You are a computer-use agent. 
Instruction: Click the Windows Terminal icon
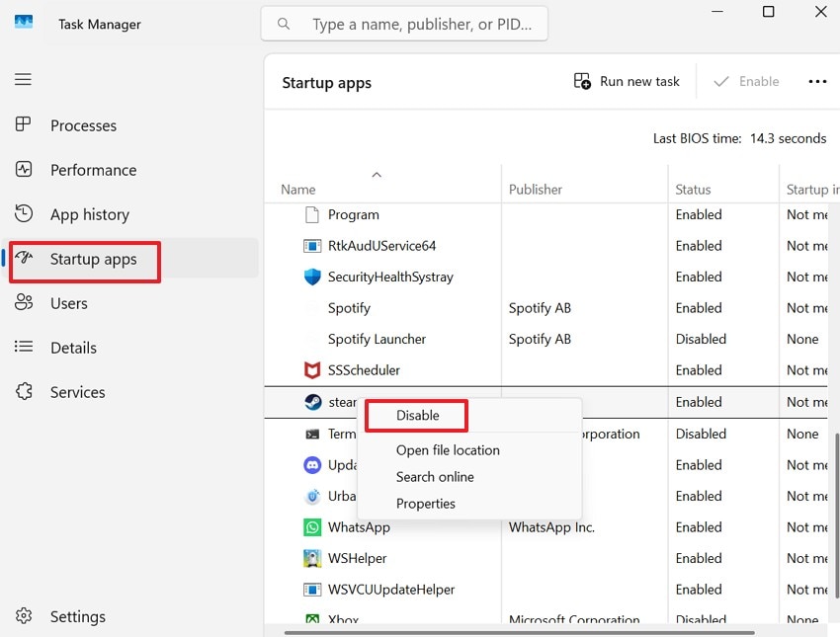[313, 434]
